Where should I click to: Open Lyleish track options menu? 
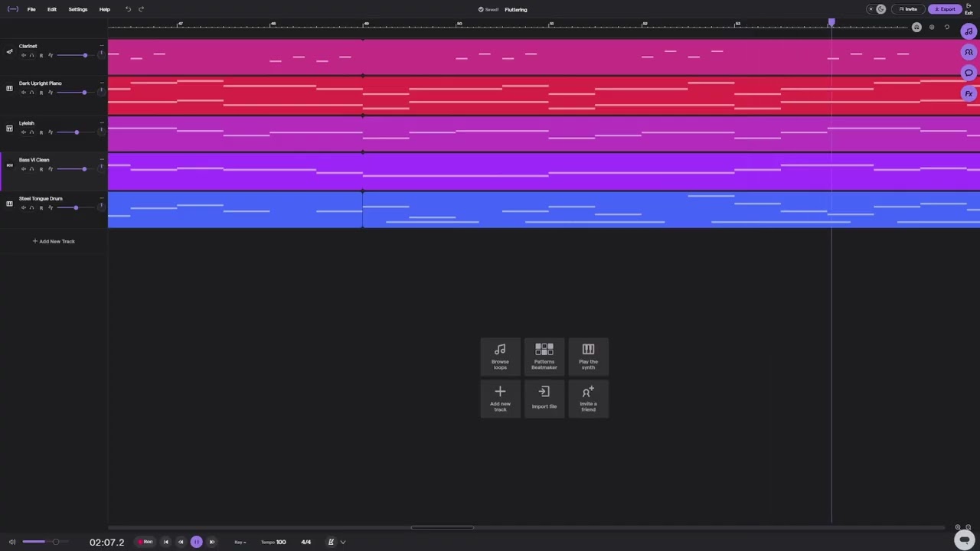[101, 122]
